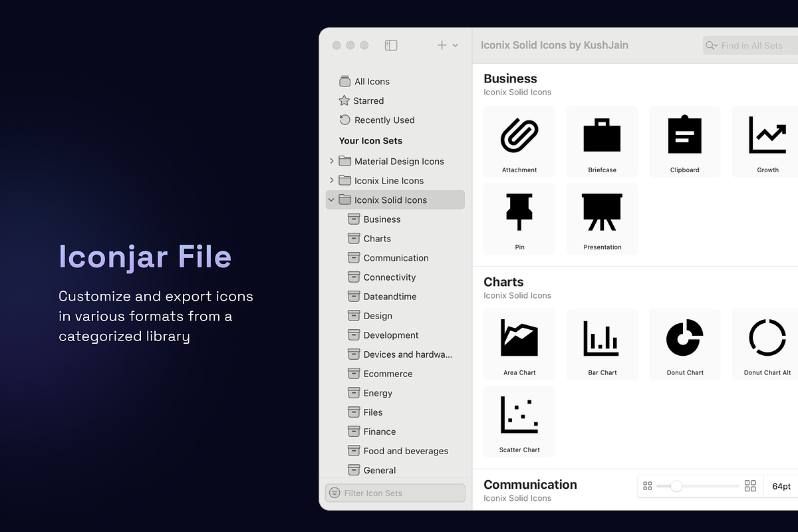This screenshot has width=798, height=532.
Task: Select the Briefcase icon
Action: tap(602, 142)
